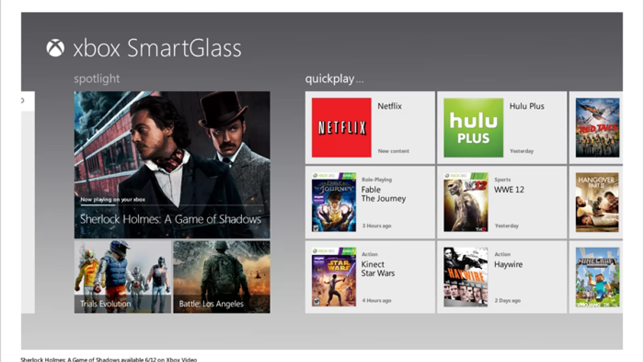Click the Netflix title text

390,106
